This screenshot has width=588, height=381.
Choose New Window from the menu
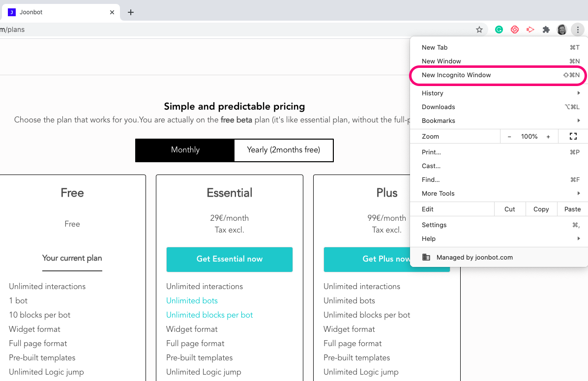click(x=499, y=61)
